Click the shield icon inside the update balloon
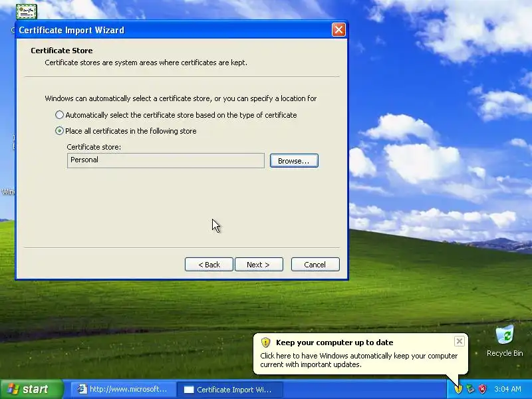The image size is (532, 399). click(265, 342)
